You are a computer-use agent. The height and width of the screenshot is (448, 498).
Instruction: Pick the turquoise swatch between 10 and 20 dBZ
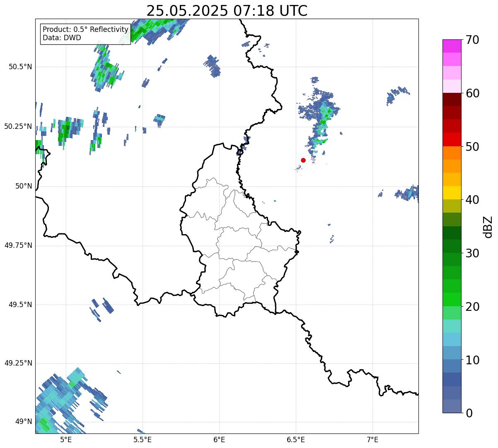(452, 326)
